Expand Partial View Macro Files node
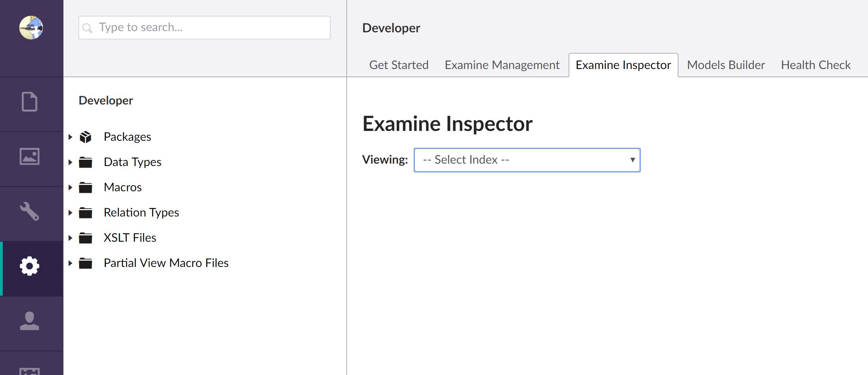This screenshot has height=375, width=868. pyautogui.click(x=70, y=263)
